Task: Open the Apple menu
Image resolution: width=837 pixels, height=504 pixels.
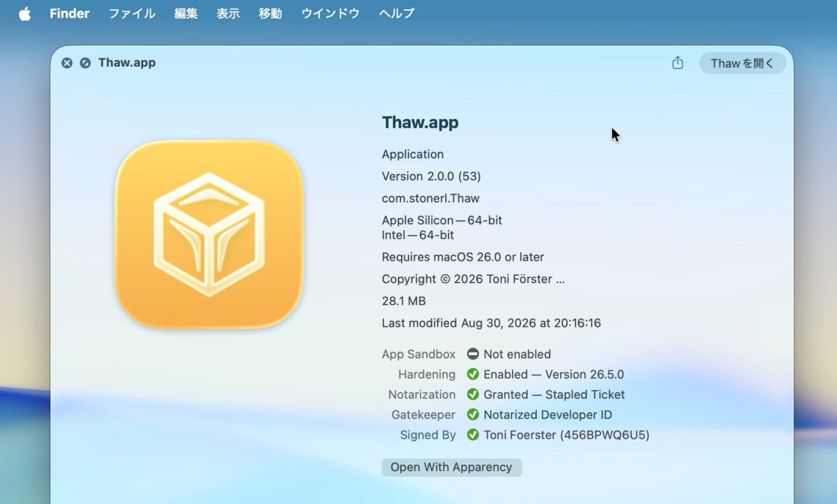Action: (25, 14)
